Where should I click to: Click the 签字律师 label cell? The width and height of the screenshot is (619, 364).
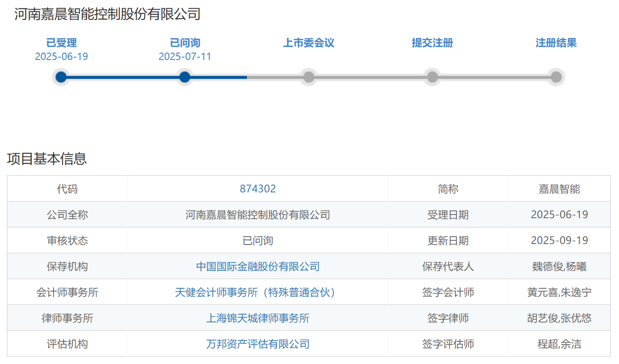point(448,318)
